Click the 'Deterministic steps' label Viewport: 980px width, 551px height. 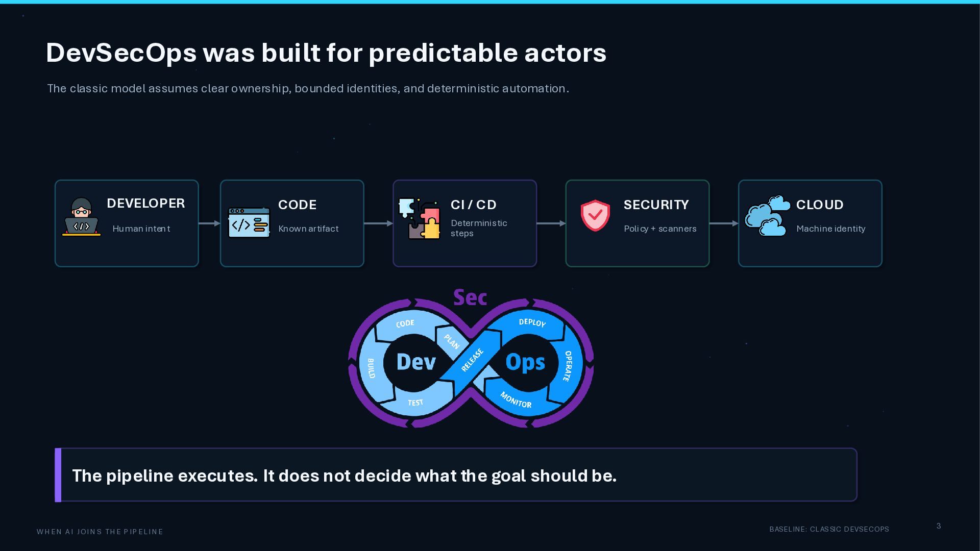[x=479, y=228]
